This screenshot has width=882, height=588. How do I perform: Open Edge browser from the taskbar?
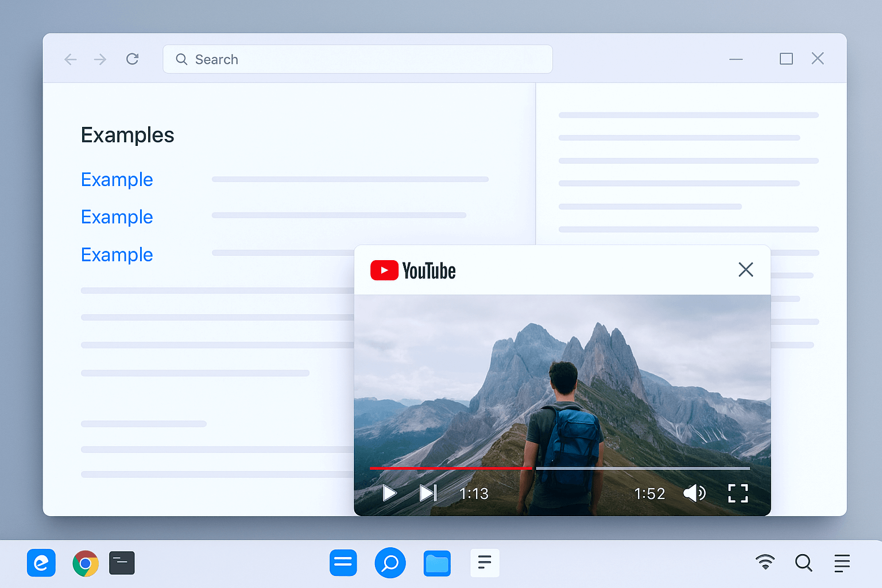point(41,563)
